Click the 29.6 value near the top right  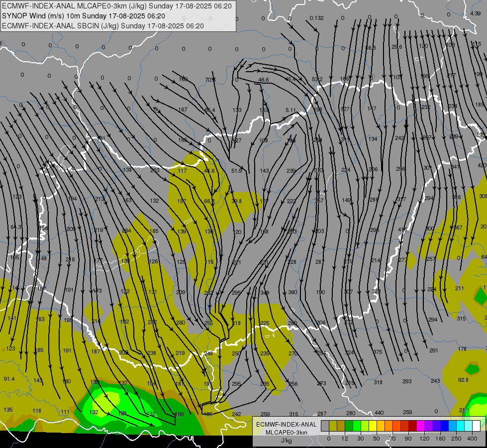click(x=396, y=47)
